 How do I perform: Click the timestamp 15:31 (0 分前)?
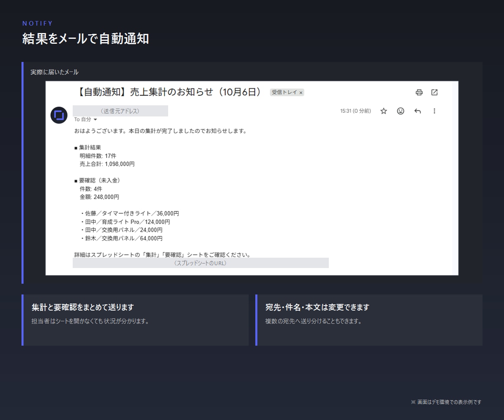356,111
